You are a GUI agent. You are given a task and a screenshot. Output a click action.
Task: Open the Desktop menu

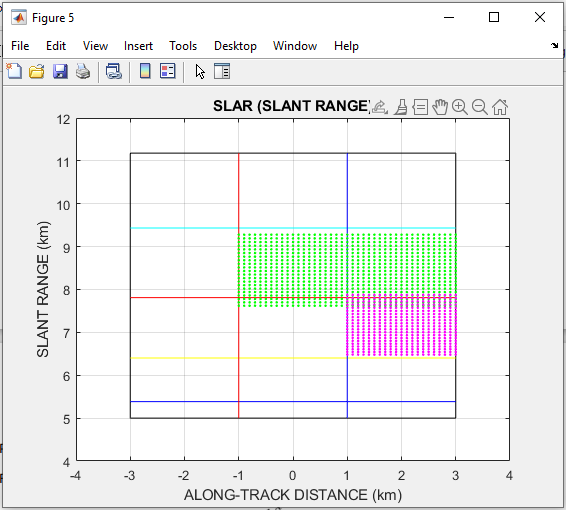click(235, 46)
